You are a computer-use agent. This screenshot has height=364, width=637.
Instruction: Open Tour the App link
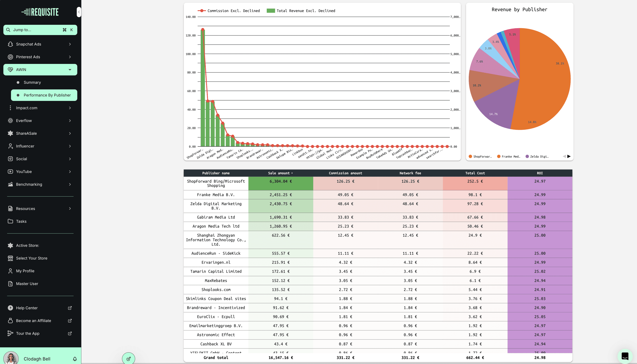[x=70, y=333]
